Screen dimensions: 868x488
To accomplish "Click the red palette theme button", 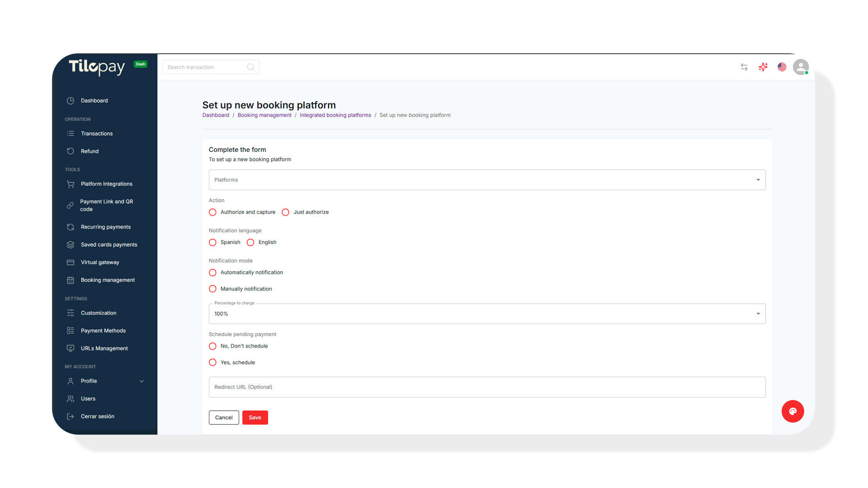I will click(793, 411).
